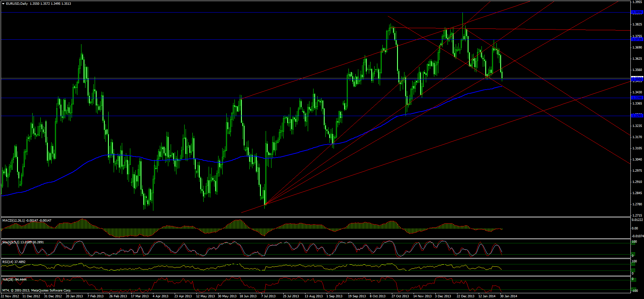Screen dimensions: 644x299
Task: Click the 30 May 2013 date label
Action: tap(227, 296)
